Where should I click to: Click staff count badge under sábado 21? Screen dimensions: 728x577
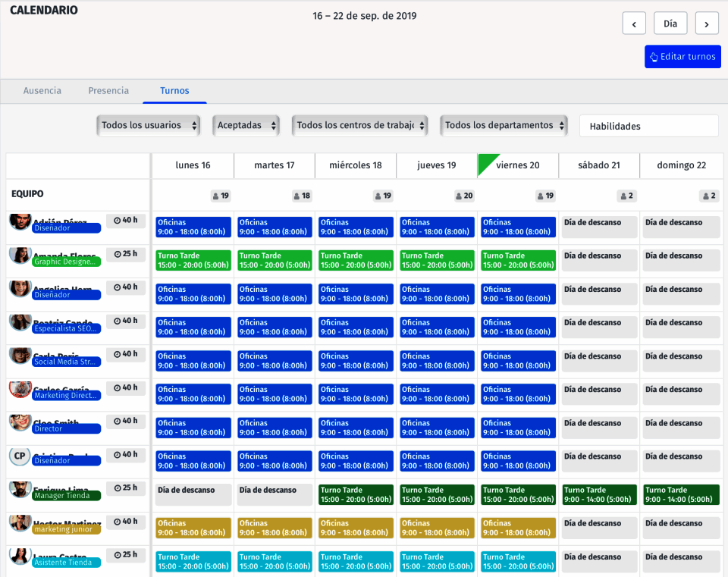pos(626,196)
